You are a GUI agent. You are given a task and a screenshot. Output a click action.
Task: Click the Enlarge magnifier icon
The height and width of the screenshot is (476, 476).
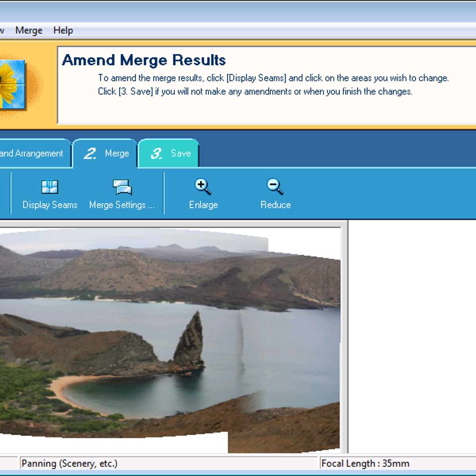coord(203,186)
